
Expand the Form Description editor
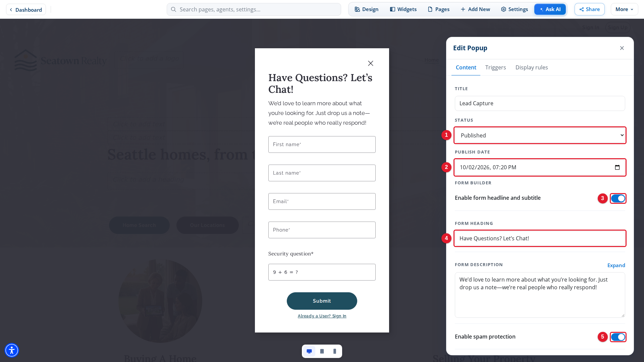pos(616,265)
